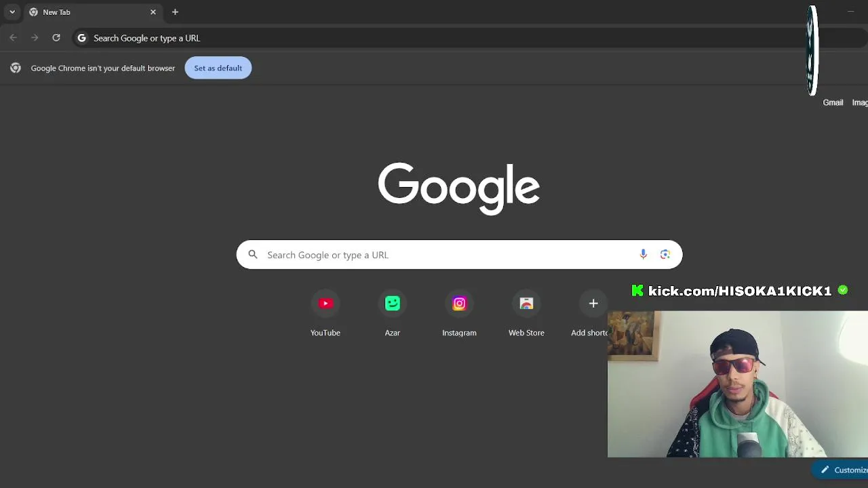Minimize the Chrome window
Image resolution: width=868 pixels, height=488 pixels.
point(850,12)
